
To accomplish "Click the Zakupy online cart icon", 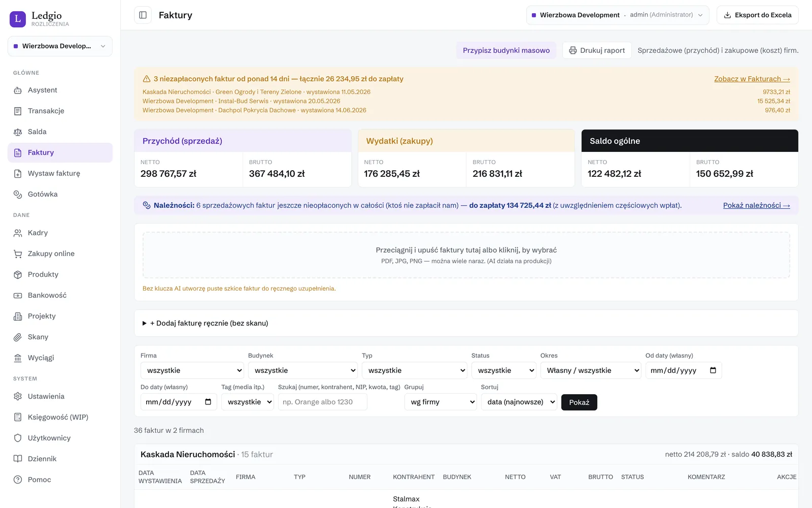I will tap(18, 254).
